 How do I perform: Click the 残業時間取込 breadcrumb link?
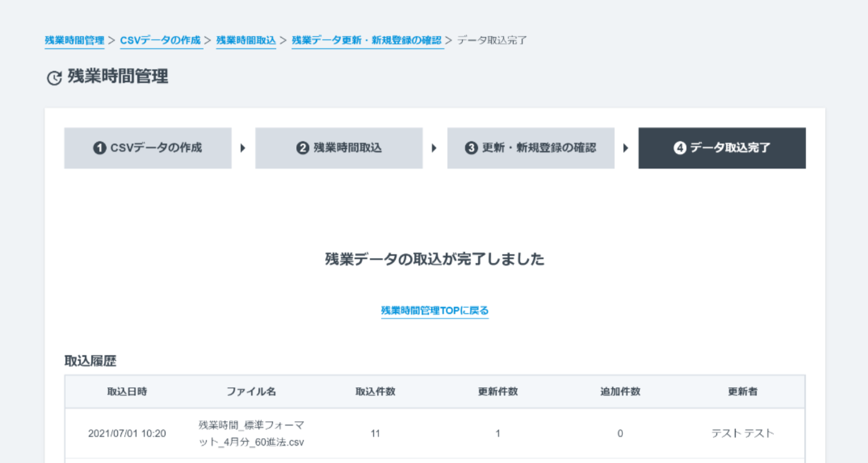246,40
